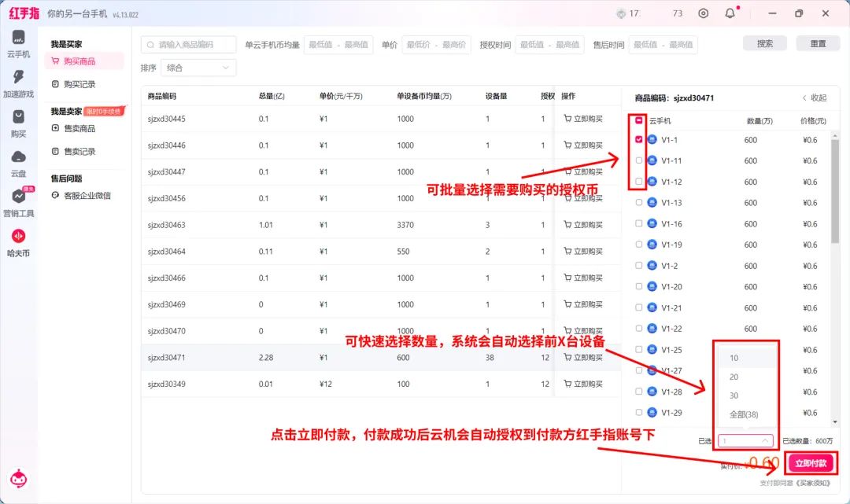Collapse the detail panel with 收起
This screenshot has height=504, width=850.
815,98
